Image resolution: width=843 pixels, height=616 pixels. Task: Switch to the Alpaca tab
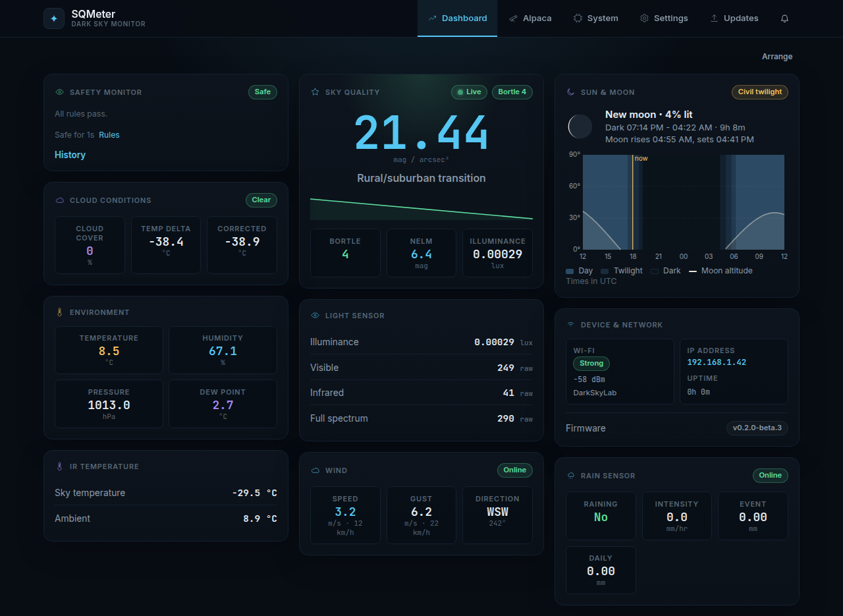pyautogui.click(x=531, y=18)
